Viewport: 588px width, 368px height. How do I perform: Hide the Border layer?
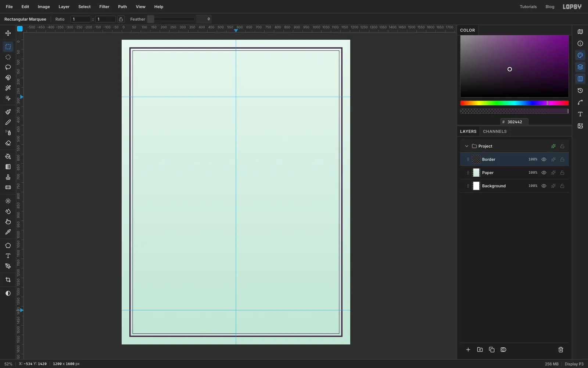point(544,159)
